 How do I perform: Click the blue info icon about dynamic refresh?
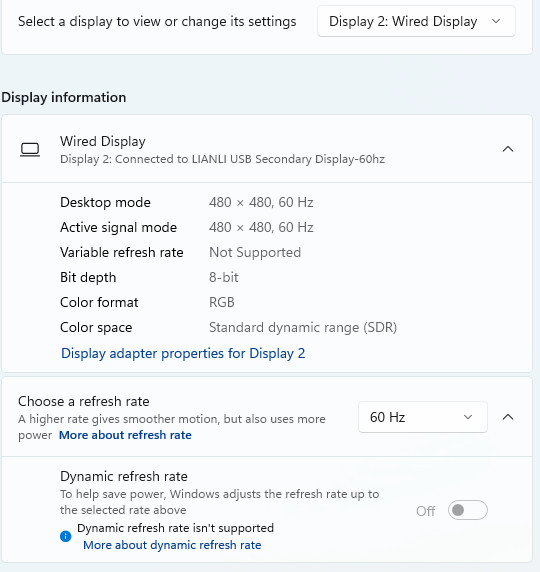click(x=66, y=536)
